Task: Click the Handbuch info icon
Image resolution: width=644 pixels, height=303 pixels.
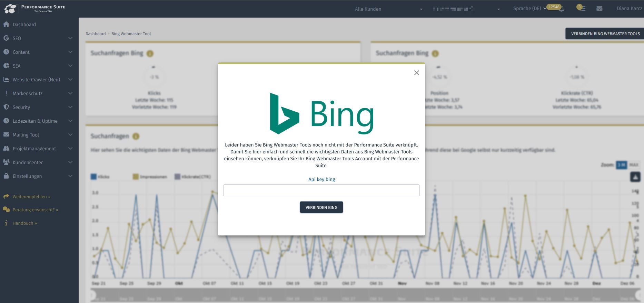Action: point(6,223)
